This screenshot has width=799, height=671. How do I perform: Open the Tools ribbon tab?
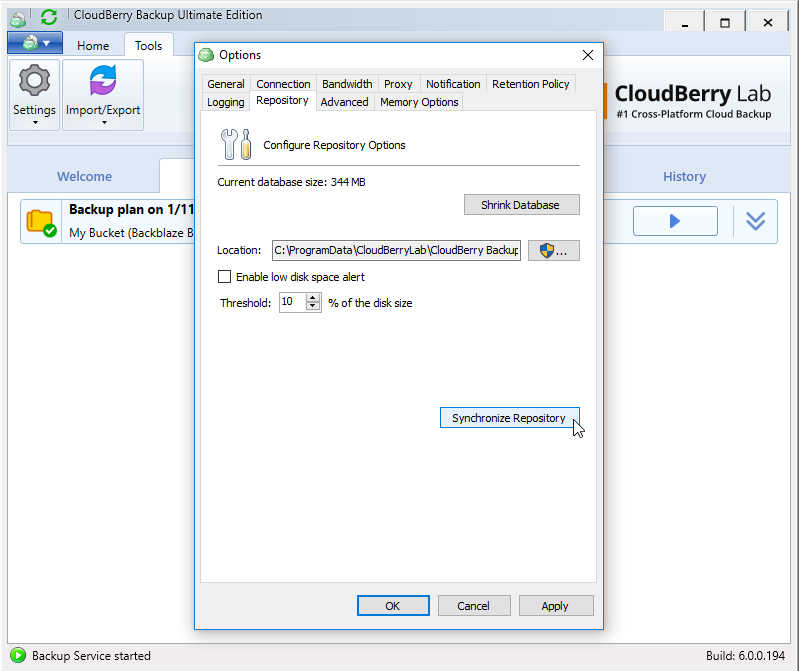click(148, 46)
